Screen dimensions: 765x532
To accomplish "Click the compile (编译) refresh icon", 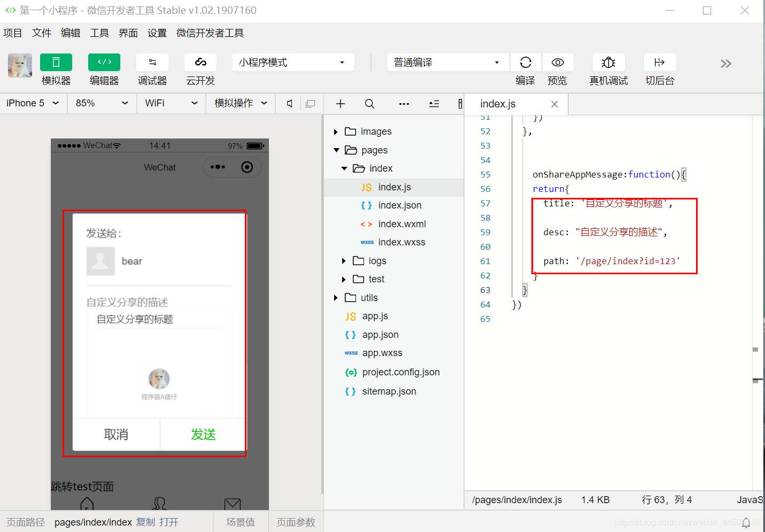I will pyautogui.click(x=526, y=63).
